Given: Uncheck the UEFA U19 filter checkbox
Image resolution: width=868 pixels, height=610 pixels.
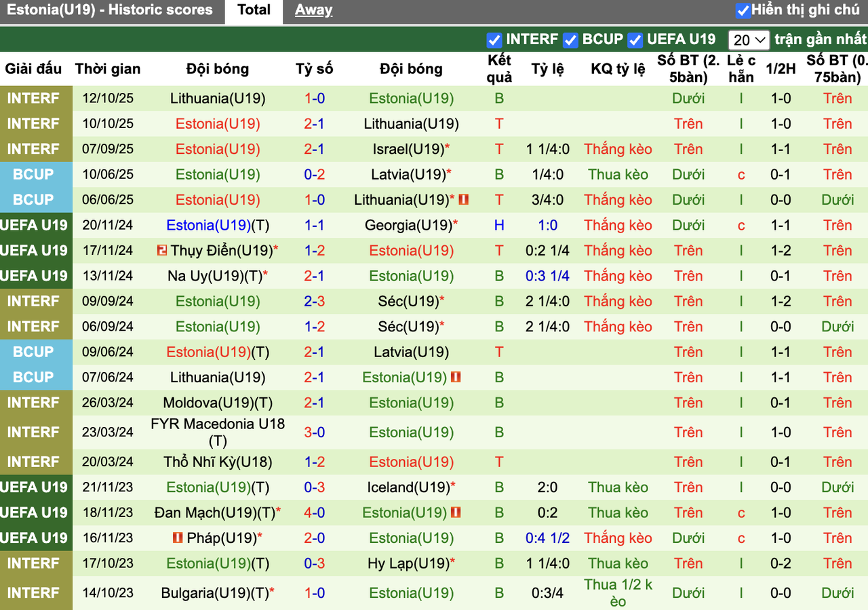Looking at the screenshot, I should tap(635, 40).
